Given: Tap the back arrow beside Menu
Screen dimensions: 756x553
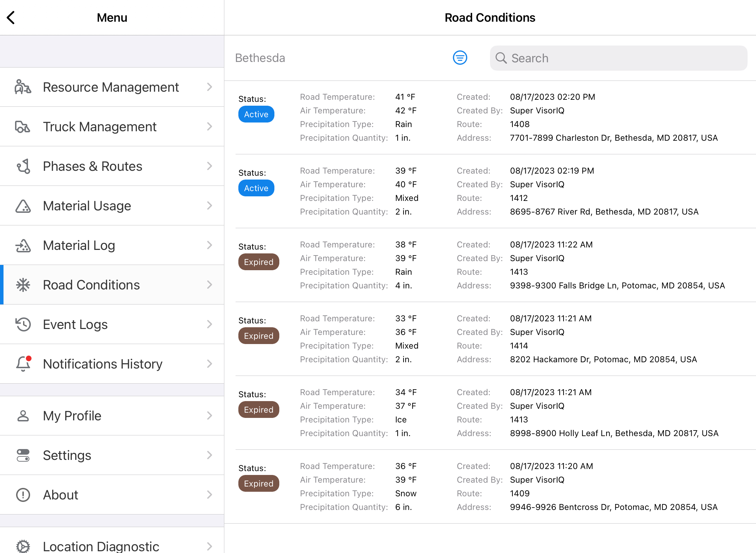Looking at the screenshot, I should (11, 17).
